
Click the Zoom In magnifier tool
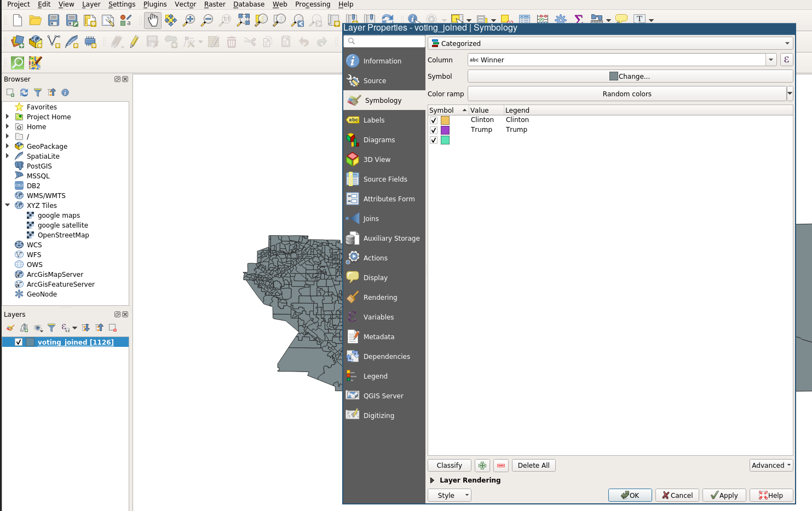pyautogui.click(x=189, y=21)
